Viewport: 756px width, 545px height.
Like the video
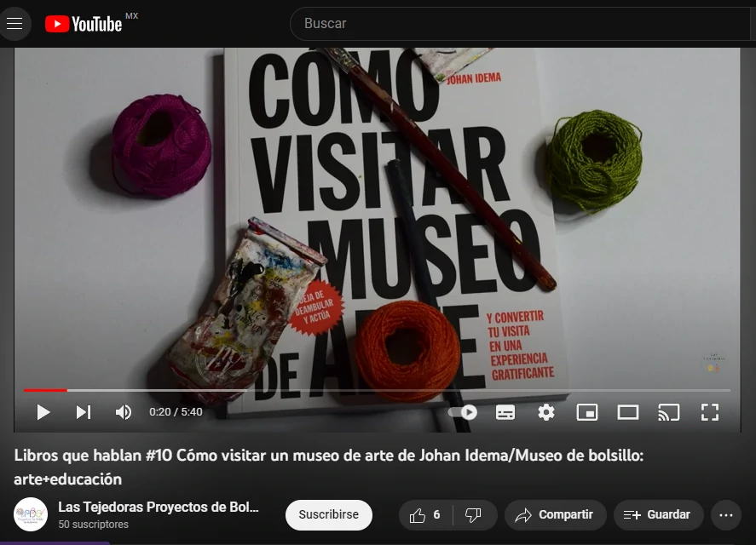(425, 514)
